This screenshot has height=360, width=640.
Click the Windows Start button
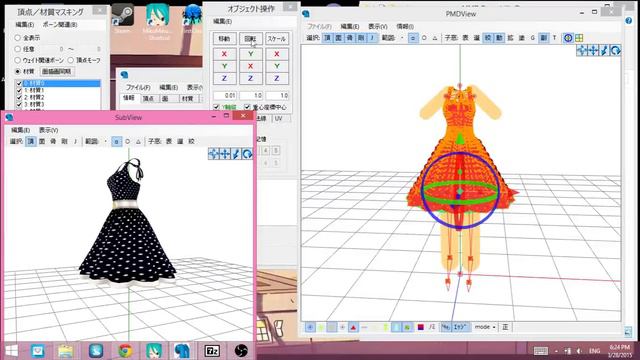(11, 351)
